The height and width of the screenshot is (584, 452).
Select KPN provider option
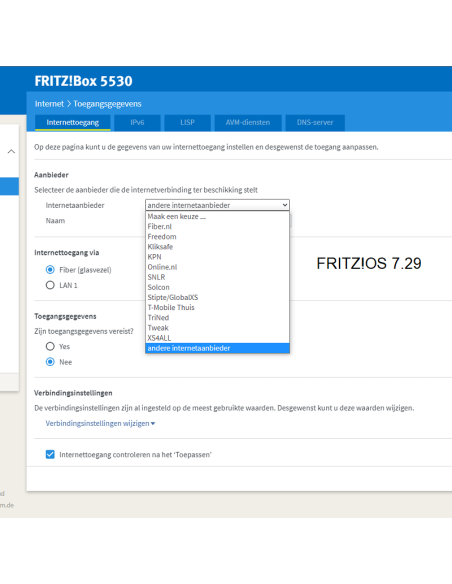pyautogui.click(x=217, y=257)
